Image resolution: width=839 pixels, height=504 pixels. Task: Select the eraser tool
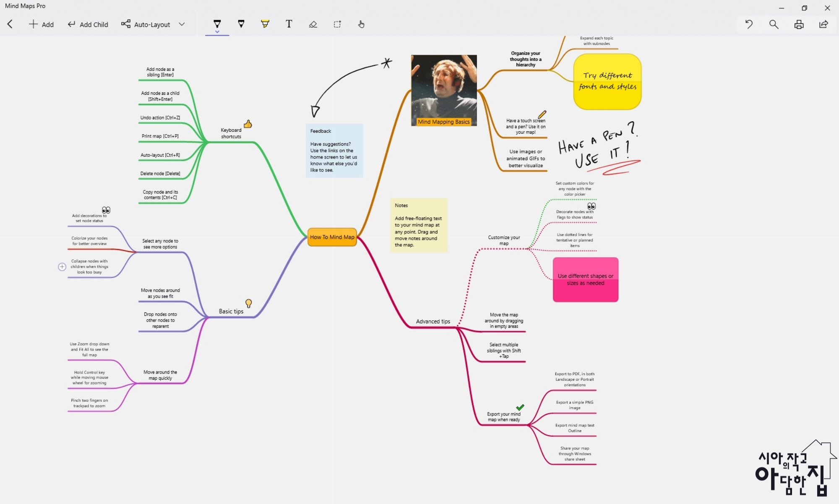pos(313,24)
